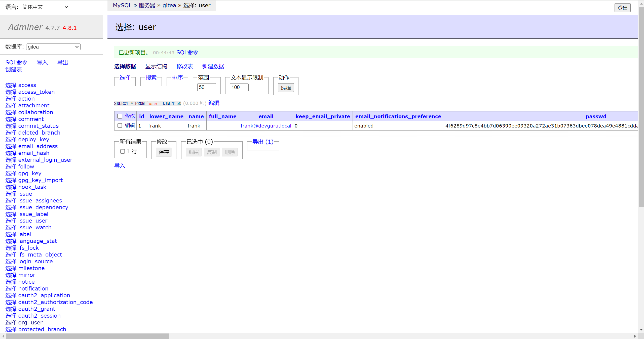Open the gitea database dropdown

[53, 47]
